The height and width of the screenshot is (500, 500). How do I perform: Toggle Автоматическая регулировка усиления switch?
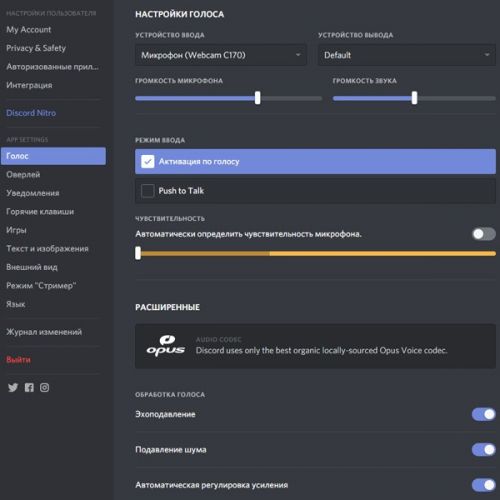(x=484, y=485)
